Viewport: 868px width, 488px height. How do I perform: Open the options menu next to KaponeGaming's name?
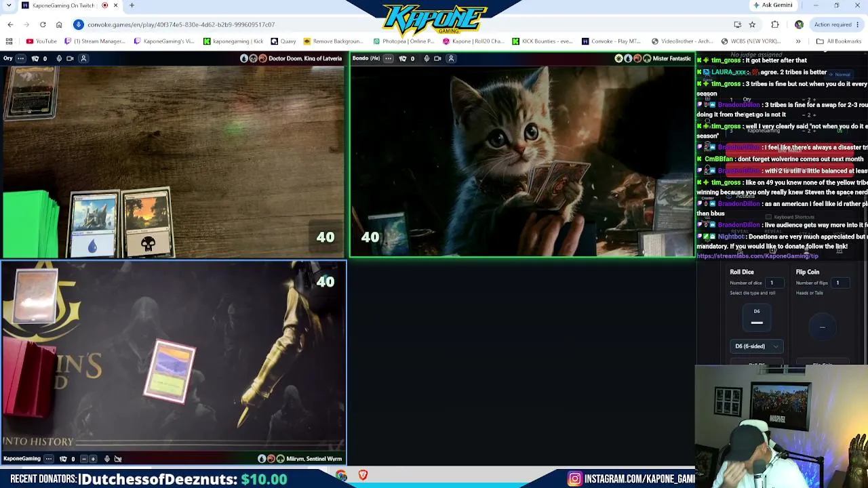[49, 459]
